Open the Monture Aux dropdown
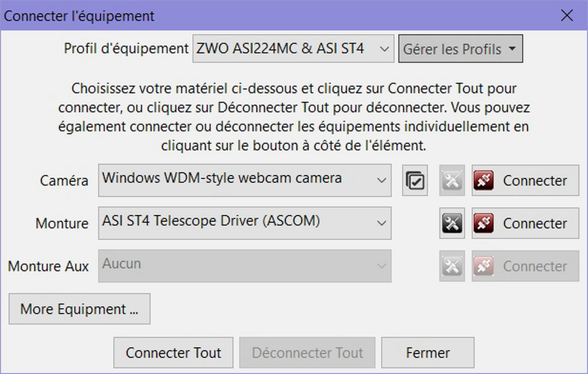 click(245, 266)
